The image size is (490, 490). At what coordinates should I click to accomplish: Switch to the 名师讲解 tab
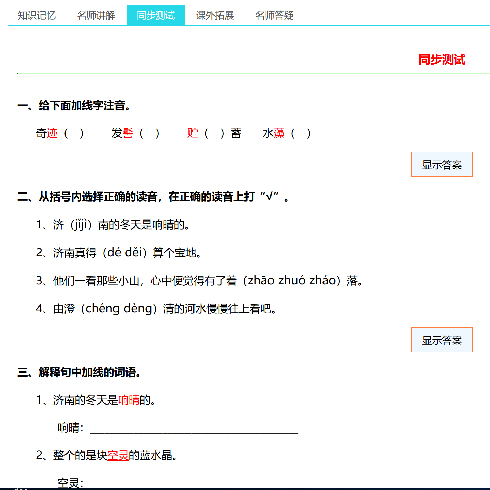[x=96, y=15]
